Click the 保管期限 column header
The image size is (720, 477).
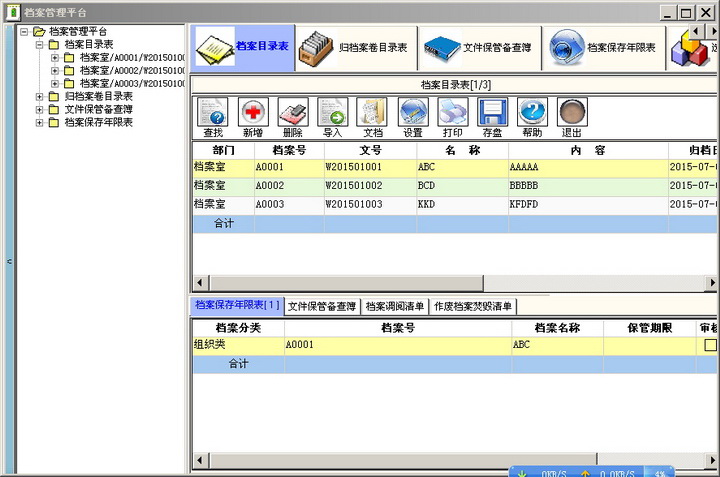(x=650, y=328)
